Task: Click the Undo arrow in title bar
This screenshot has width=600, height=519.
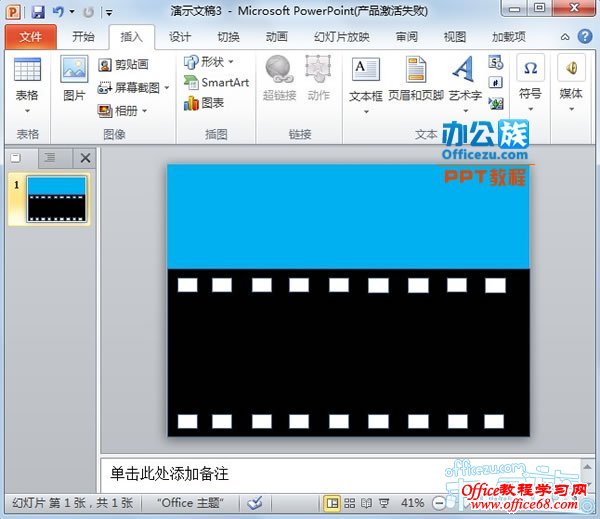Action: (x=57, y=11)
